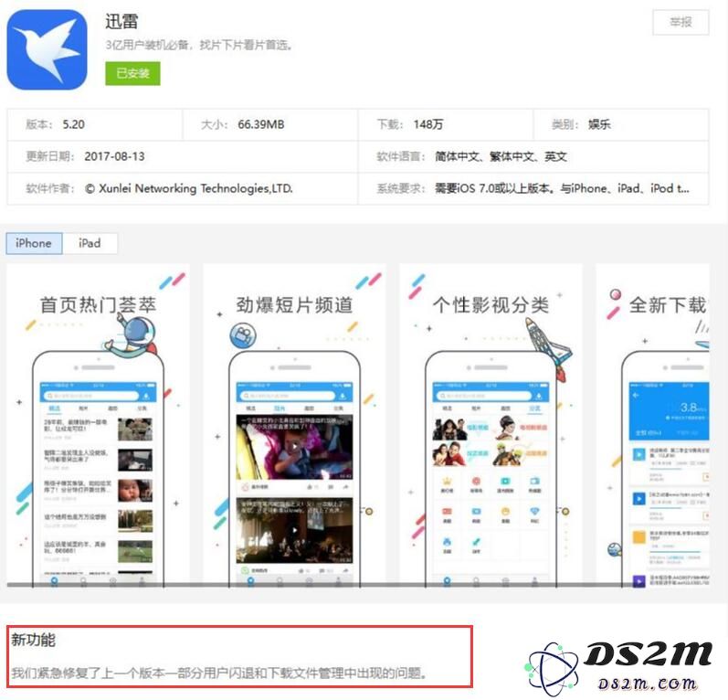Click the size value 66.39MB
This screenshot has height=700, width=728.
pyautogui.click(x=261, y=124)
